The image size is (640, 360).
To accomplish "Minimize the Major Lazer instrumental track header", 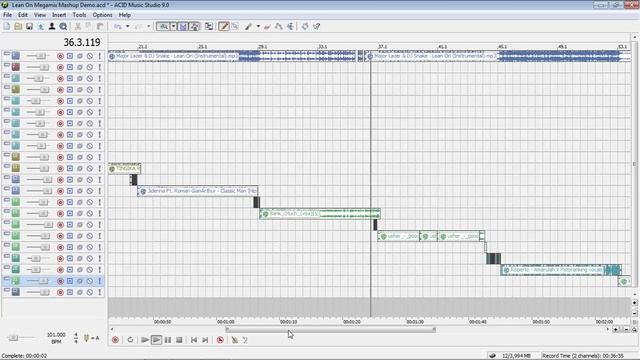I will pos(7,53).
